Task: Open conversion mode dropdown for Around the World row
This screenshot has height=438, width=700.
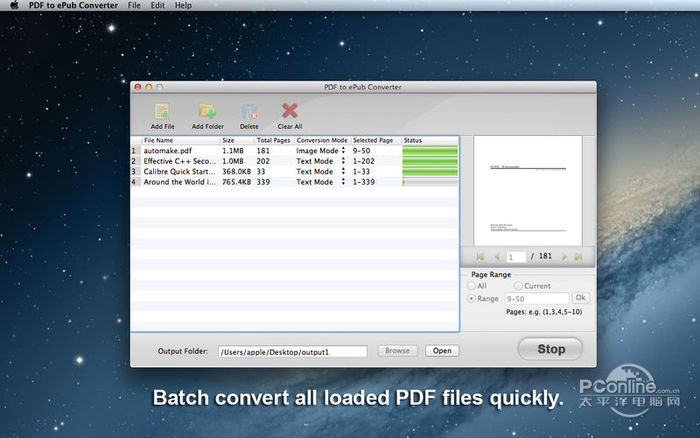Action: [343, 182]
